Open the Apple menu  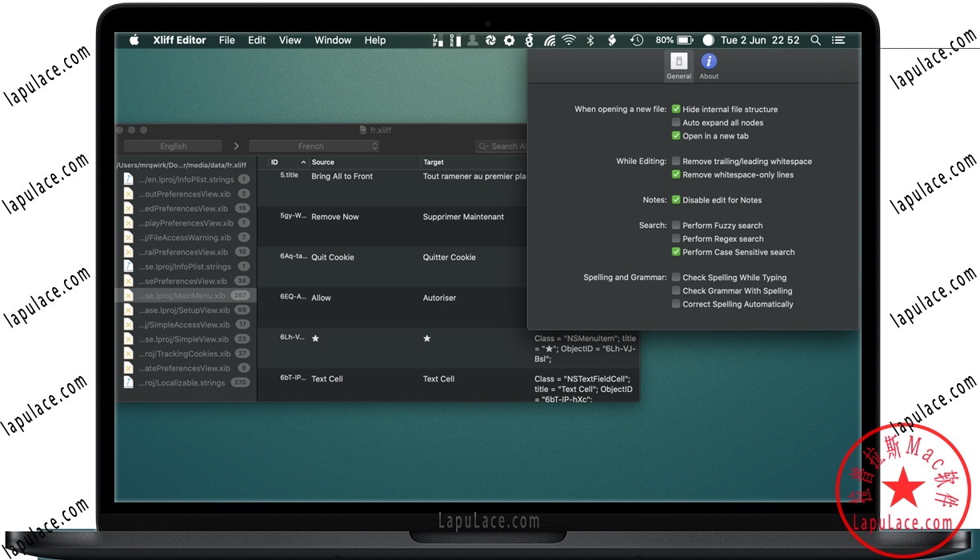pos(134,40)
